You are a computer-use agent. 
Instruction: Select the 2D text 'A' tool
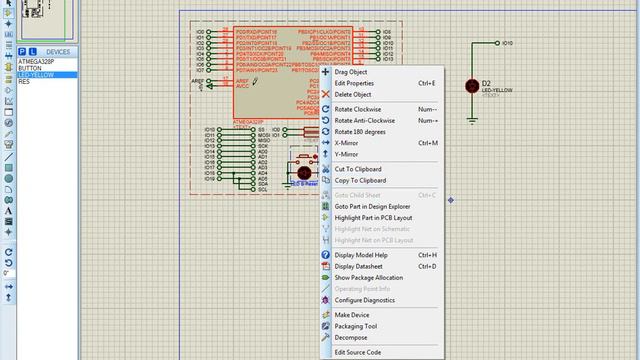pyautogui.click(x=8, y=211)
